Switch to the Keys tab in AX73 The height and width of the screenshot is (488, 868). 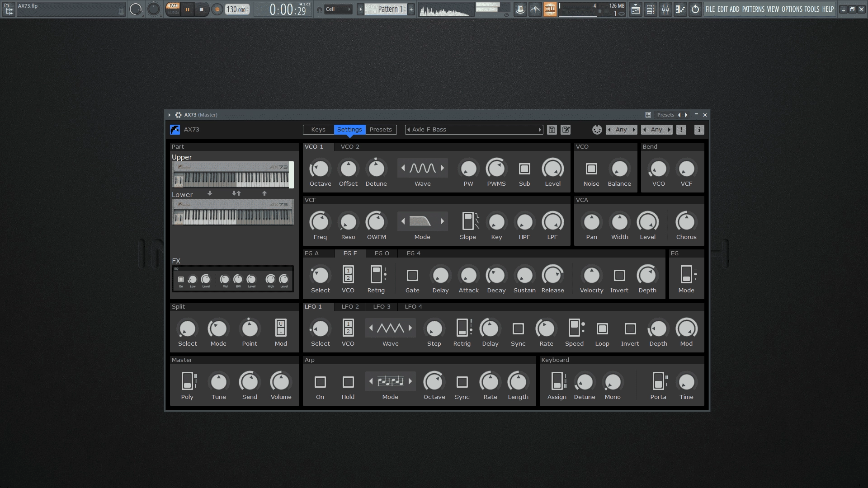click(318, 130)
